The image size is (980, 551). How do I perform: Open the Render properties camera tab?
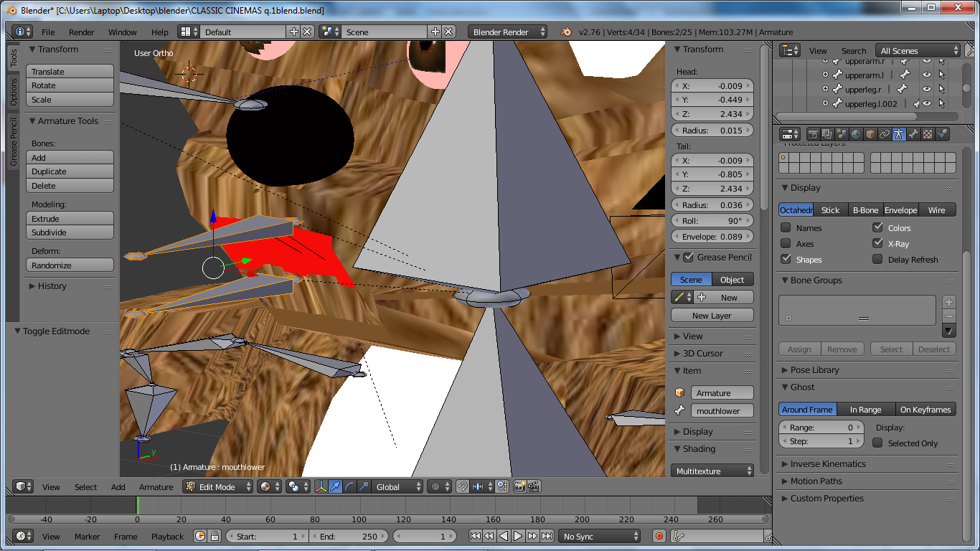(813, 134)
